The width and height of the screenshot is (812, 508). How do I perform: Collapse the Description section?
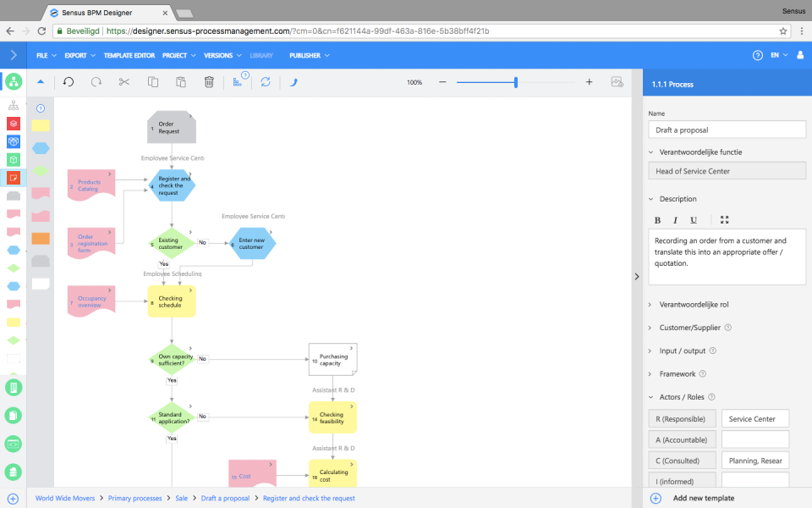(x=651, y=199)
